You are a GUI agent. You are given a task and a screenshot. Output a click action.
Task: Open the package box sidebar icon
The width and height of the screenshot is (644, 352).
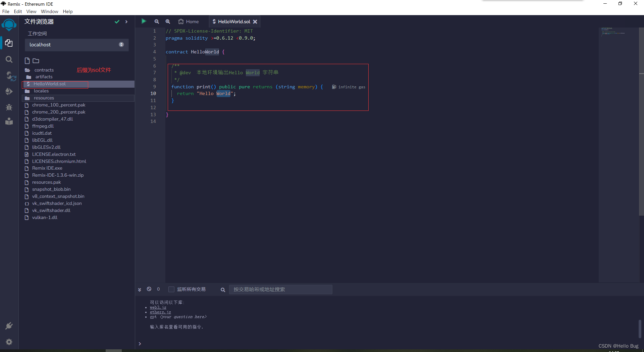tap(9, 121)
